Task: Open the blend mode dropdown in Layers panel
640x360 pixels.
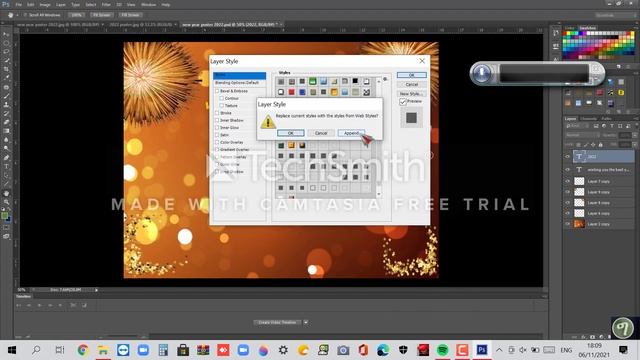Action: click(582, 135)
